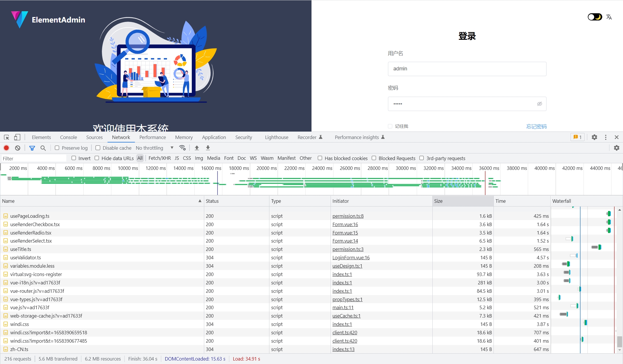Check Disable cache
The image size is (623, 364).
(x=98, y=148)
